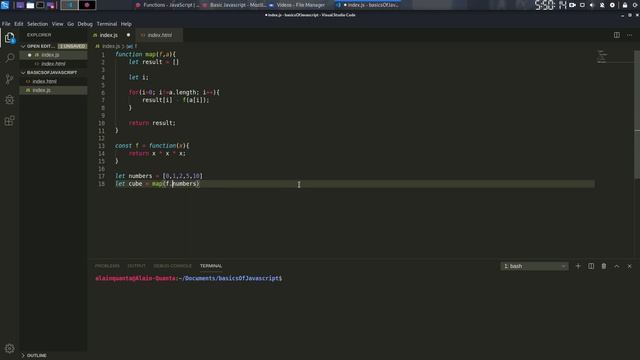Maximize the terminal panel size
This screenshot has height=360, width=640.
click(x=617, y=266)
